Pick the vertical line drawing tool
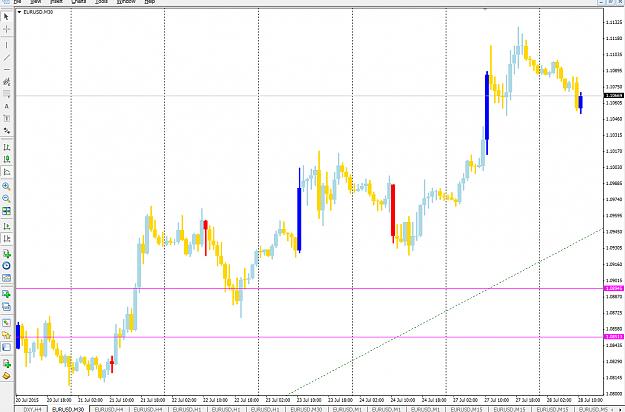The image size is (625, 412). [6, 45]
